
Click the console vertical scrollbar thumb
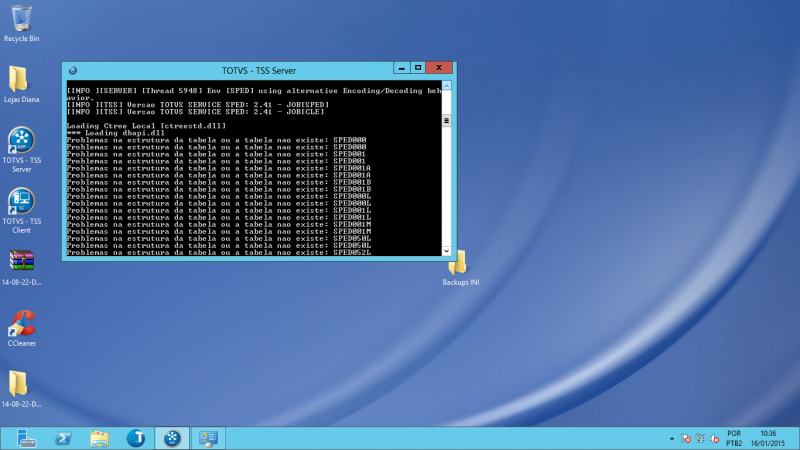pos(446,121)
